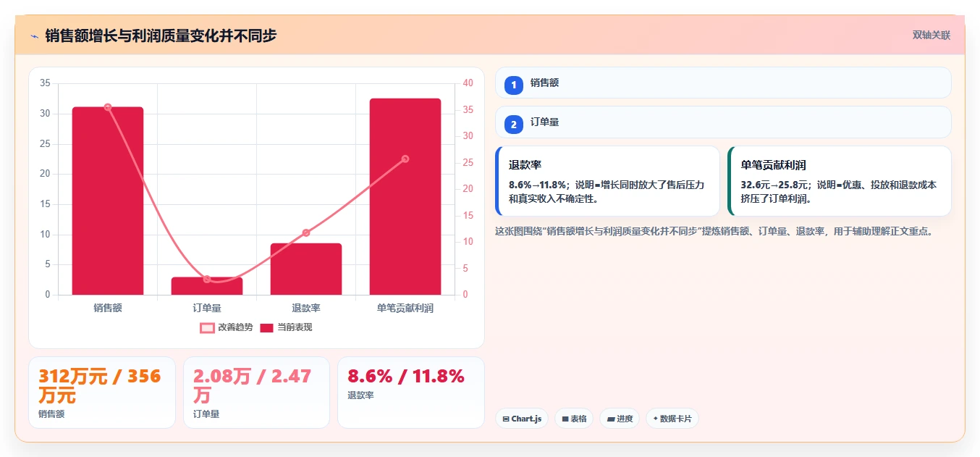Image resolution: width=980 pixels, height=457 pixels.
Task: Click the 退款率 x-axis label under the chart
Action: tap(306, 308)
